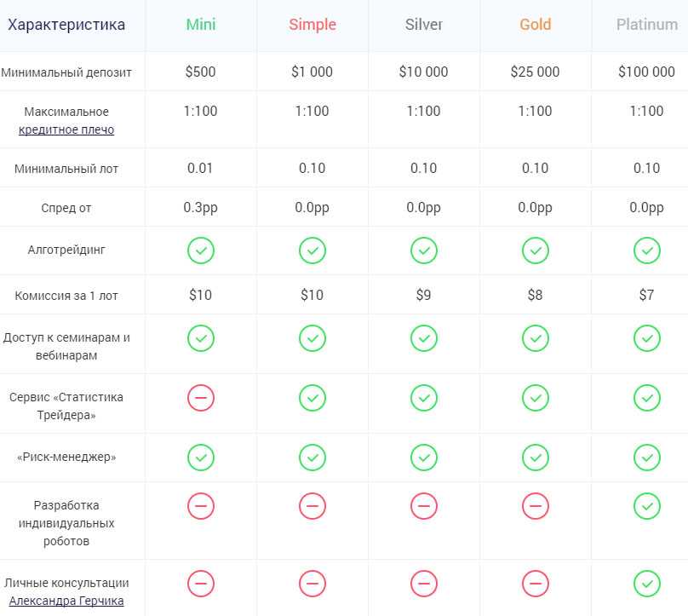Choose the Gold column header

tap(536, 25)
